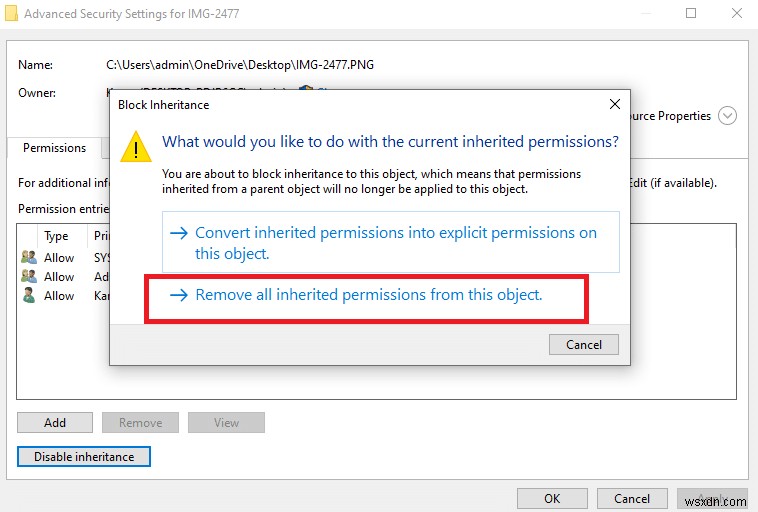Click the Add button below permission entries
The image size is (758, 512).
[55, 422]
